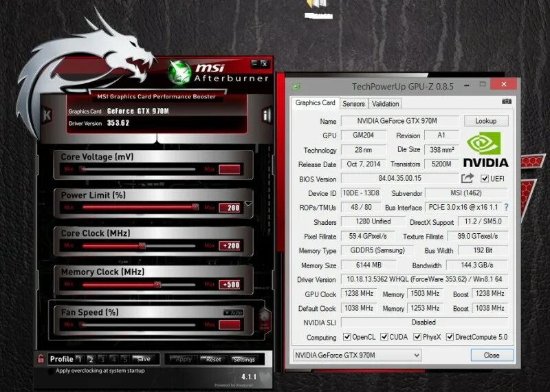Click the Release Date value Oct 7, 2014
This screenshot has height=392, width=550.
tap(364, 164)
